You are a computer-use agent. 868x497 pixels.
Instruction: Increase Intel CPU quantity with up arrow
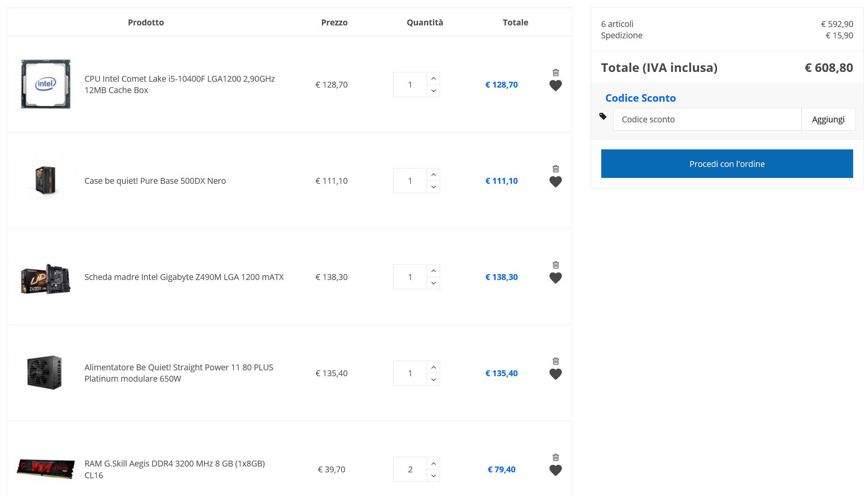(x=433, y=79)
